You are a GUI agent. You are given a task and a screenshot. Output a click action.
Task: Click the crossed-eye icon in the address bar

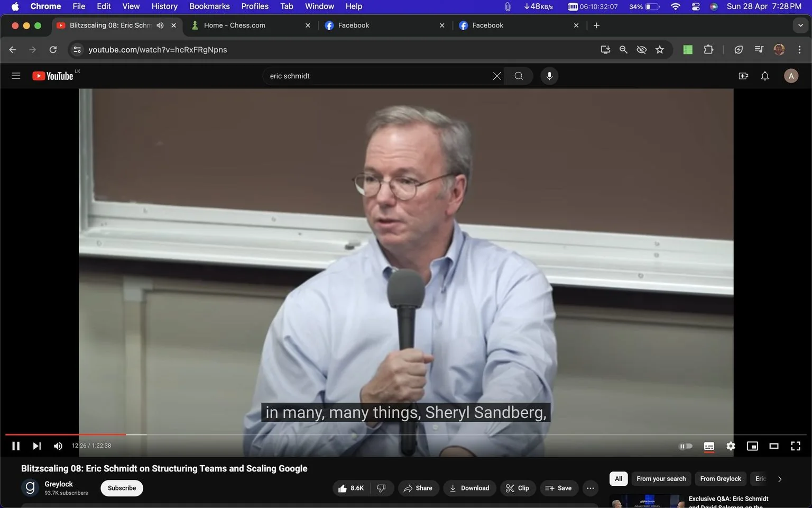641,50
